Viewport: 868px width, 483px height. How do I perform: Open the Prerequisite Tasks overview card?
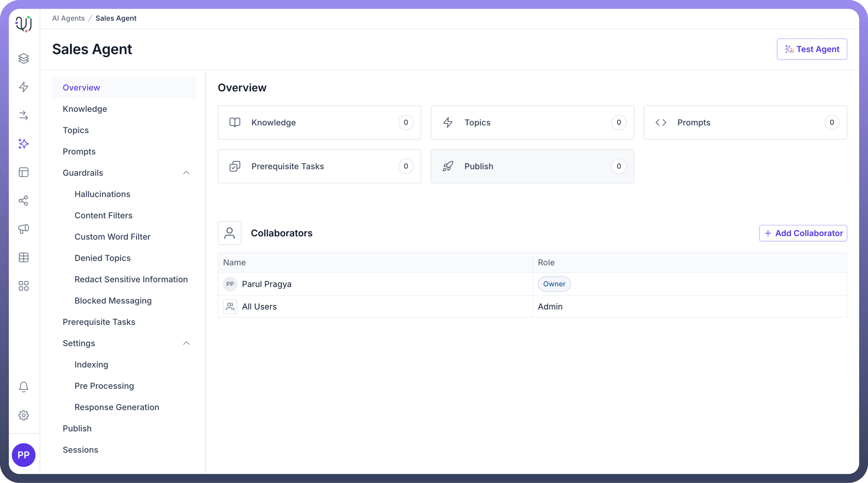point(319,166)
